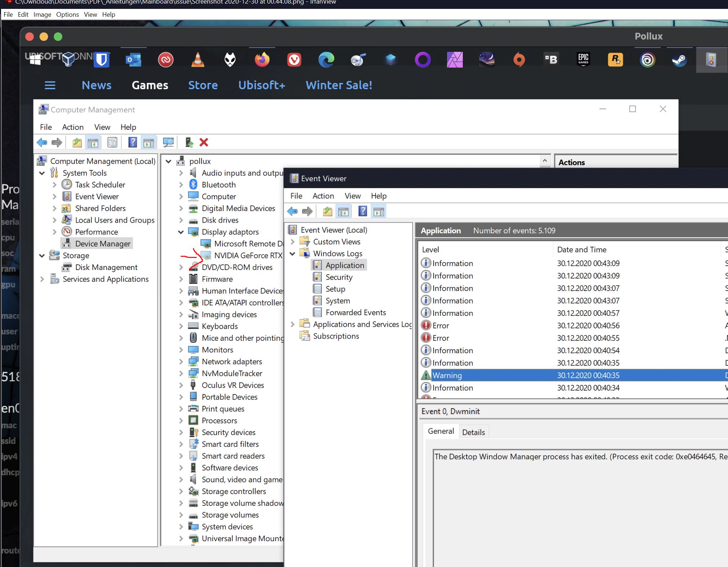Viewport: 728px width, 567px height.
Task: Click scan for hardware changes icon
Action: [168, 143]
